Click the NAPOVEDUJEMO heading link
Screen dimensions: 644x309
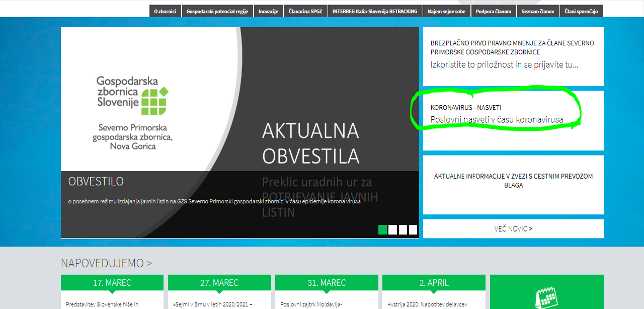[x=106, y=263]
